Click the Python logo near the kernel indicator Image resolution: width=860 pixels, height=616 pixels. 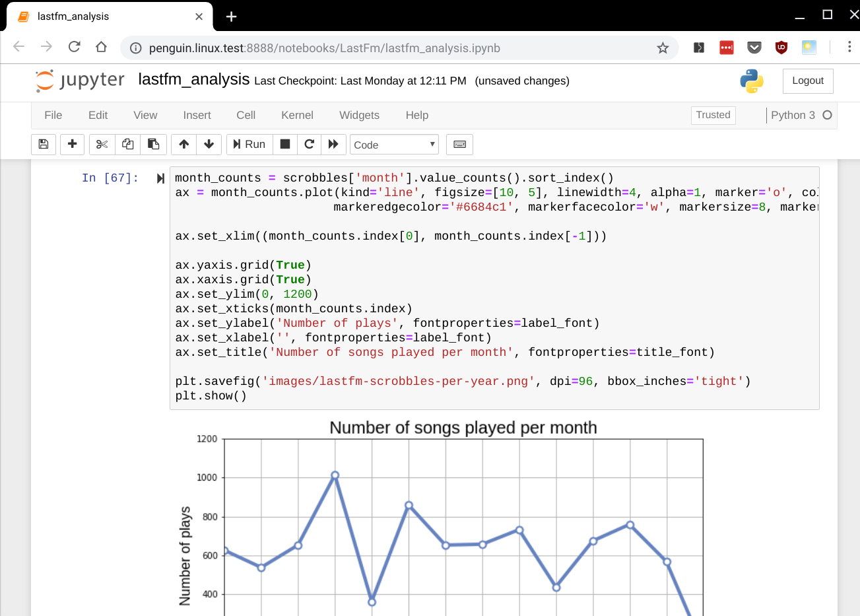pos(752,81)
